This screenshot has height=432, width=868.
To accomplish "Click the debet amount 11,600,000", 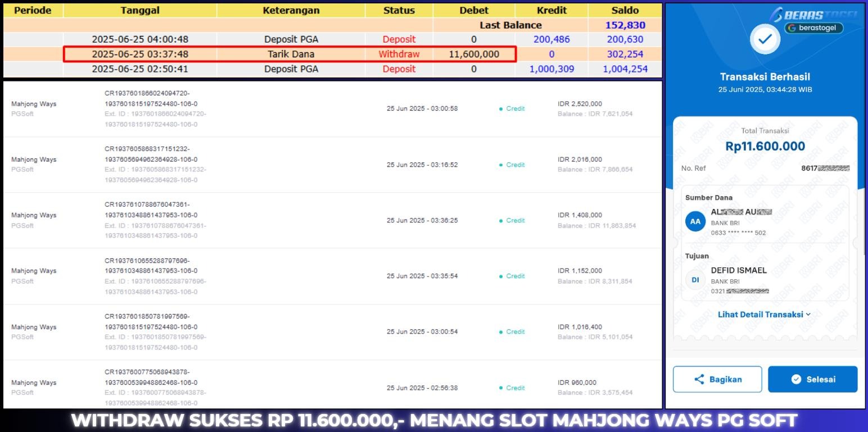I will point(474,54).
